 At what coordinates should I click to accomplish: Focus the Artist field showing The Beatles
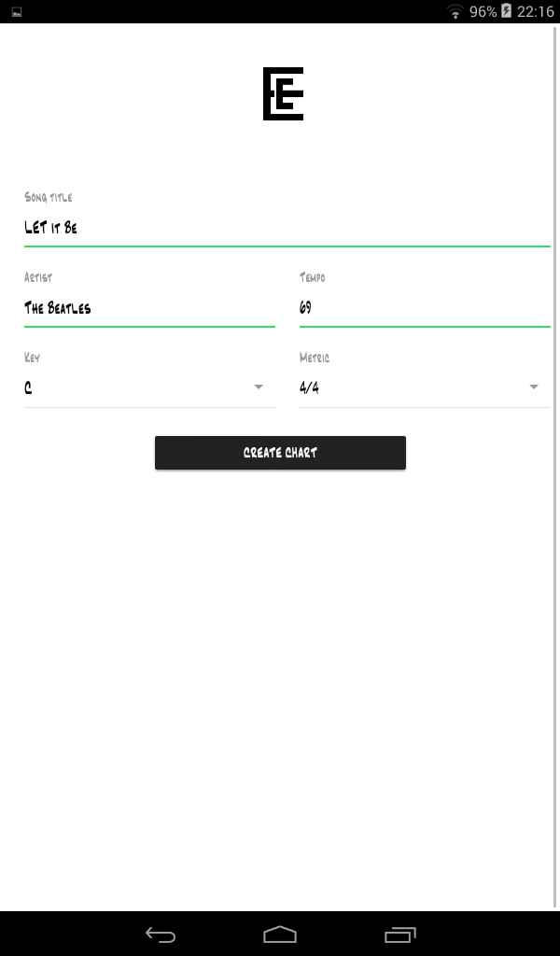[149, 308]
